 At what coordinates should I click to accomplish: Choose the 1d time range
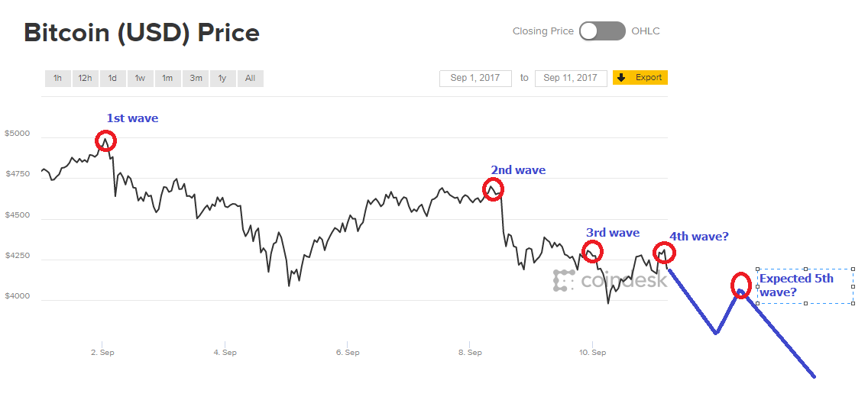(x=112, y=79)
